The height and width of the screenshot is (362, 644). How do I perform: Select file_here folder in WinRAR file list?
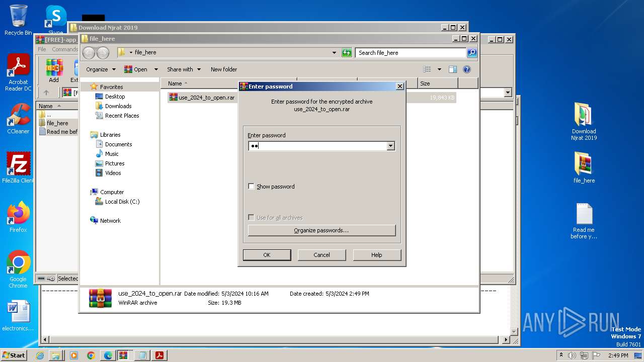[57, 123]
